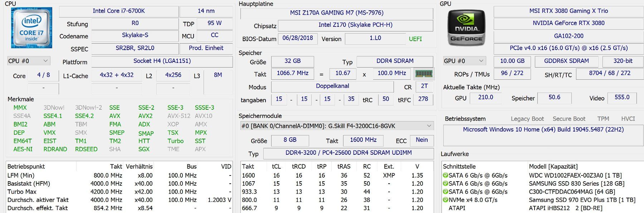Screen dimensions: 644x213
Task: Select the Turbo Max operating point row
Action: point(119,192)
